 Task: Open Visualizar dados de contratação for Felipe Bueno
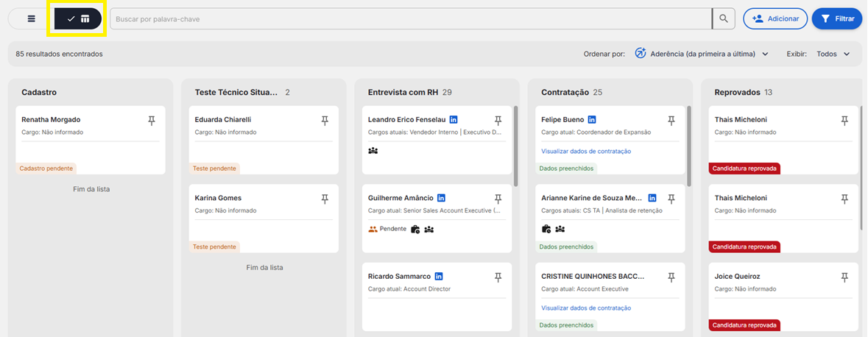[x=586, y=151]
